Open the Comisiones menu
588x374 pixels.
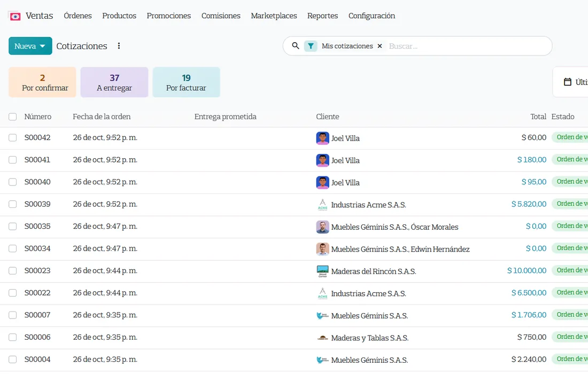(x=221, y=15)
